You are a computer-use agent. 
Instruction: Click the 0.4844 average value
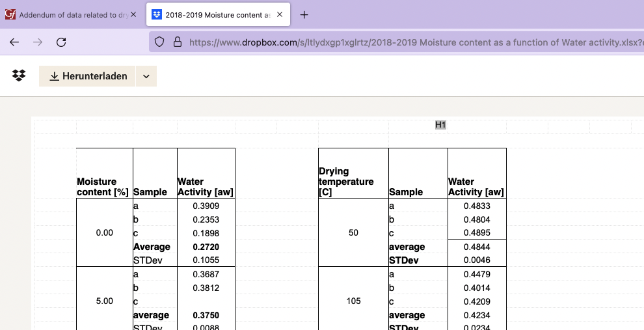(x=477, y=247)
